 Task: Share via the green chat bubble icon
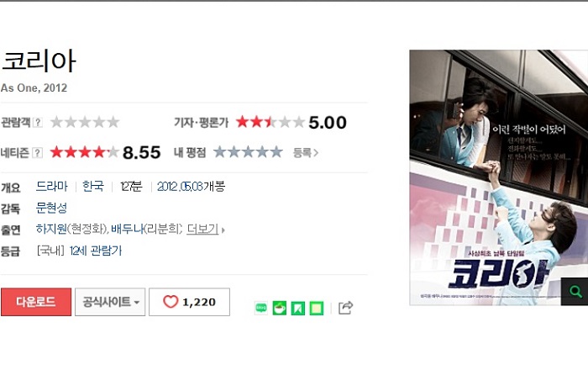(261, 308)
